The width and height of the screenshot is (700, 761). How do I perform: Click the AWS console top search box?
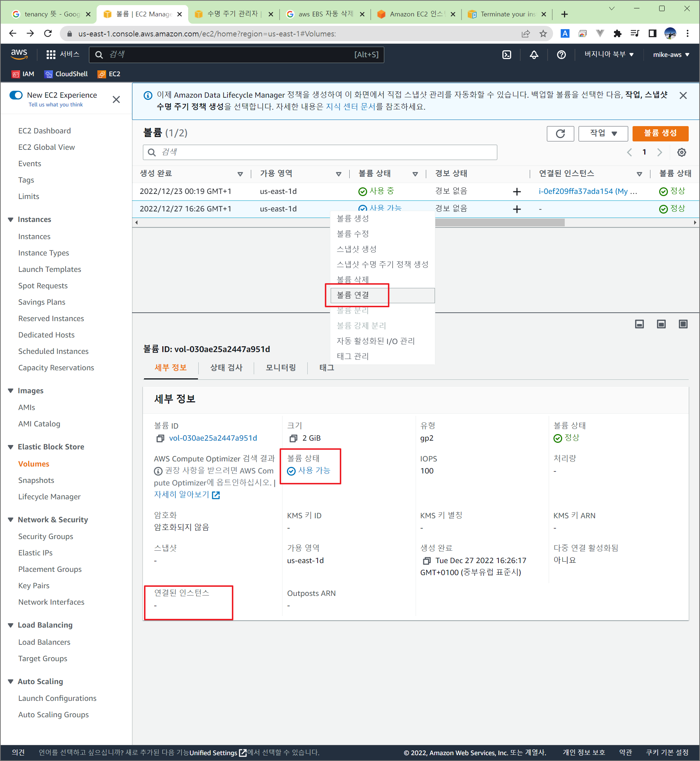[236, 55]
